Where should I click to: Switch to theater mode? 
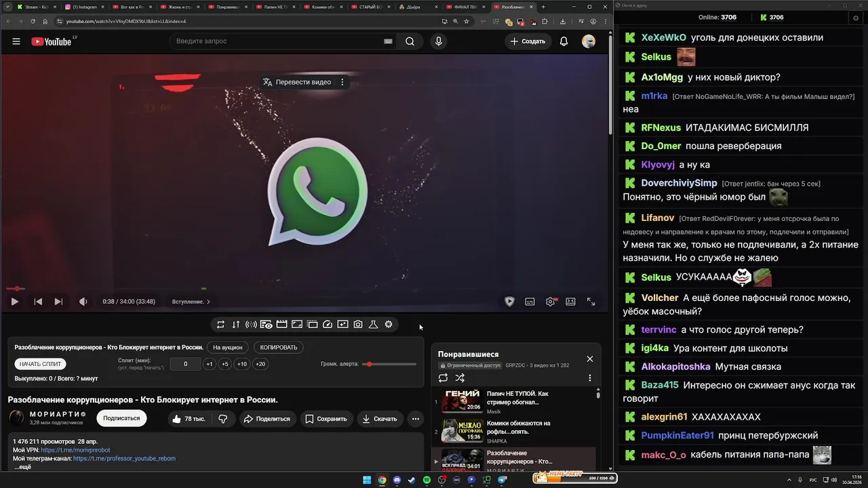571,302
